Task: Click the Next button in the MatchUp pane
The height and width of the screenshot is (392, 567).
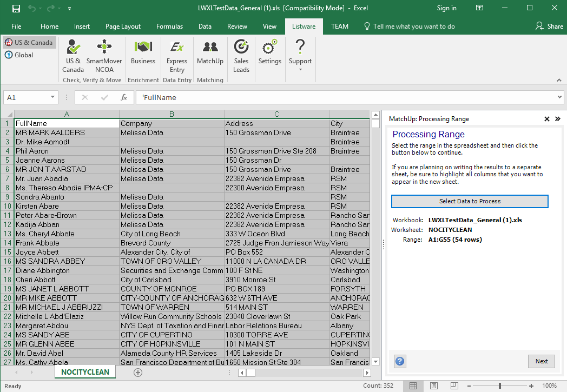Action: pyautogui.click(x=542, y=361)
